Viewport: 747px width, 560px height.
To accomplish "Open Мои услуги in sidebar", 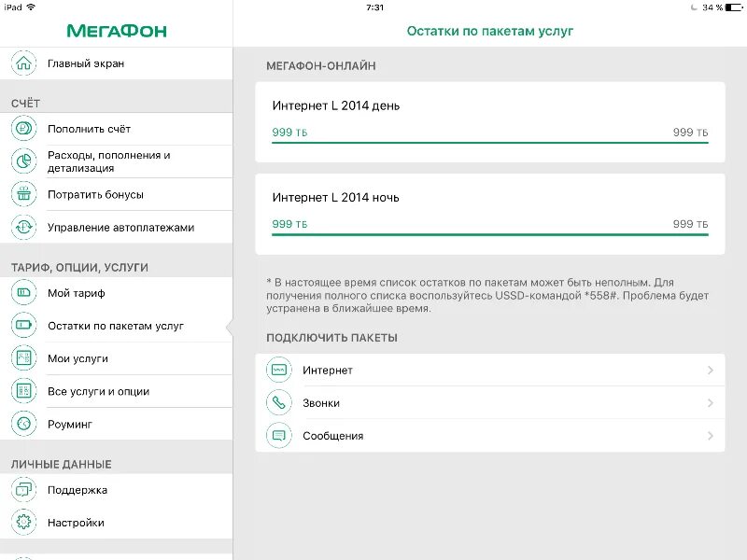I will [116, 358].
